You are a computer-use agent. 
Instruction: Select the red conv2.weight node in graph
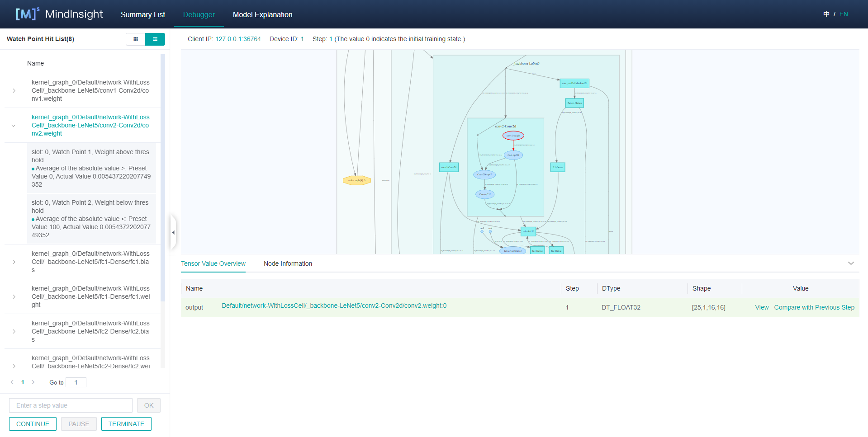tap(513, 136)
